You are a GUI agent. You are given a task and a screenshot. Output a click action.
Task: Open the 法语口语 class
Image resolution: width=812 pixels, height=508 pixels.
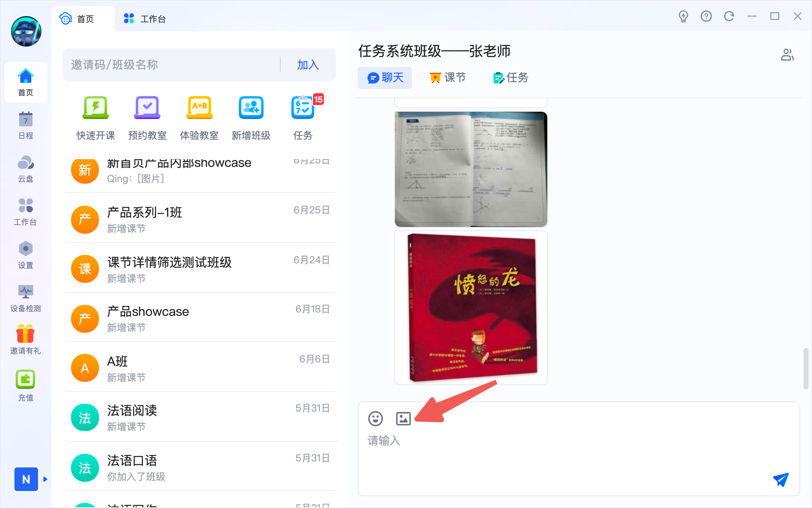click(x=200, y=467)
